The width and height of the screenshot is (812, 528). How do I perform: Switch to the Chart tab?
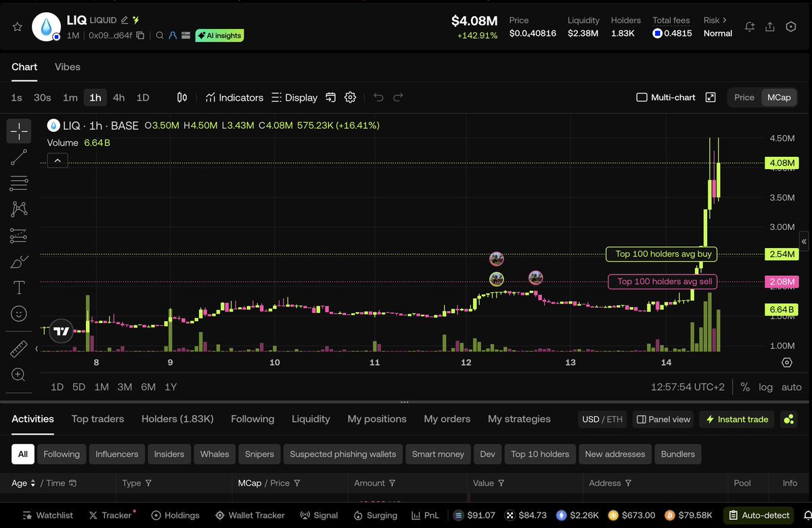[x=24, y=67]
